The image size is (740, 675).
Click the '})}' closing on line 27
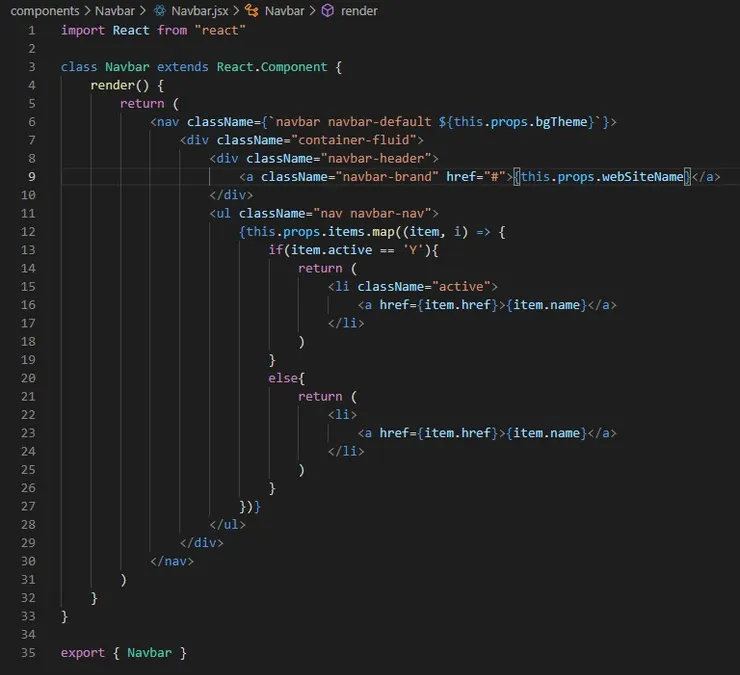[250, 507]
